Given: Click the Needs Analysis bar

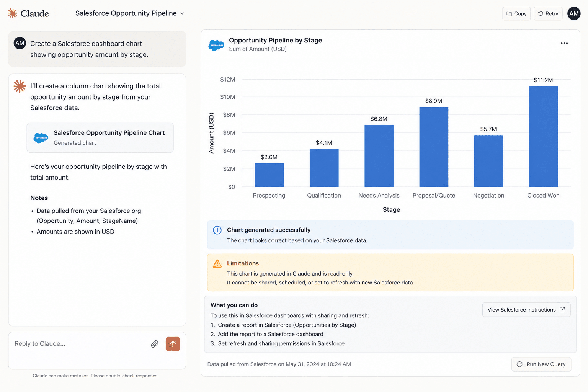Looking at the screenshot, I should 379,156.
